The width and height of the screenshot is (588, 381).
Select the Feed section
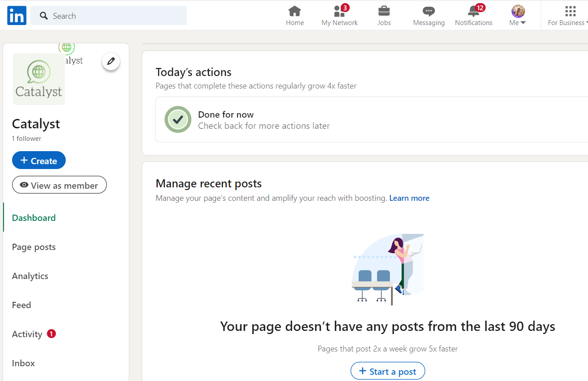click(x=21, y=305)
